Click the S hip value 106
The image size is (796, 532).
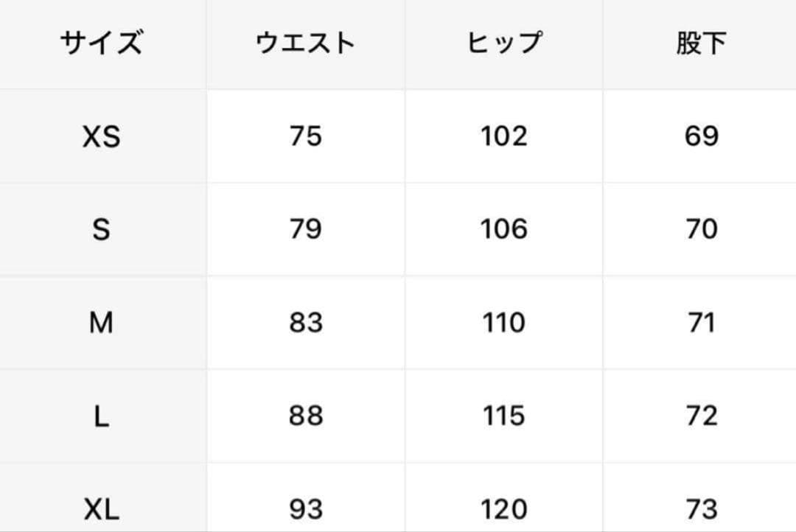pyautogui.click(x=504, y=229)
